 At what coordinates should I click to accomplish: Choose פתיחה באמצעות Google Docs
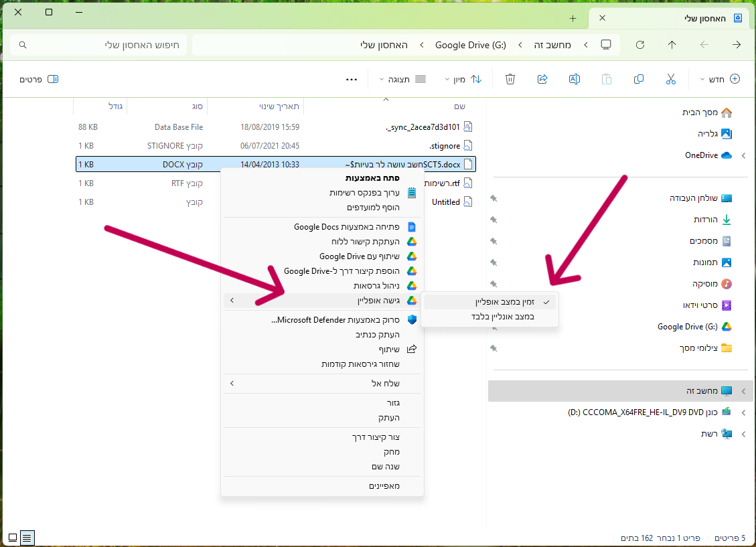tap(322, 227)
